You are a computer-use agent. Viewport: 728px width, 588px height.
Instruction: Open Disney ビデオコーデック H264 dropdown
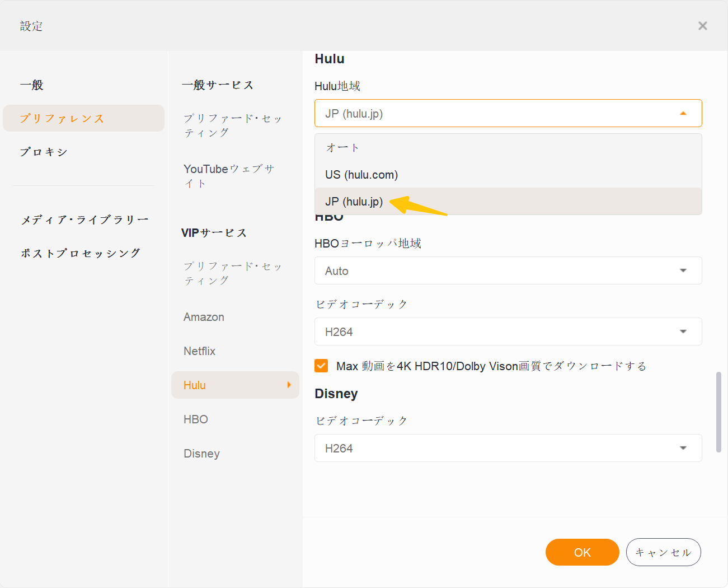click(508, 448)
